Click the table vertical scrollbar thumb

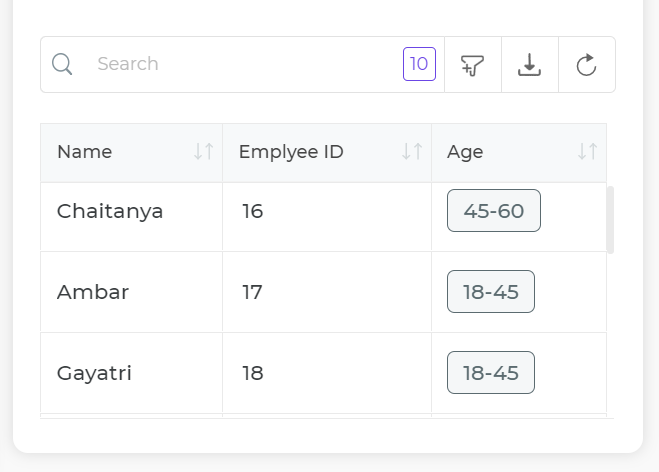(610, 219)
